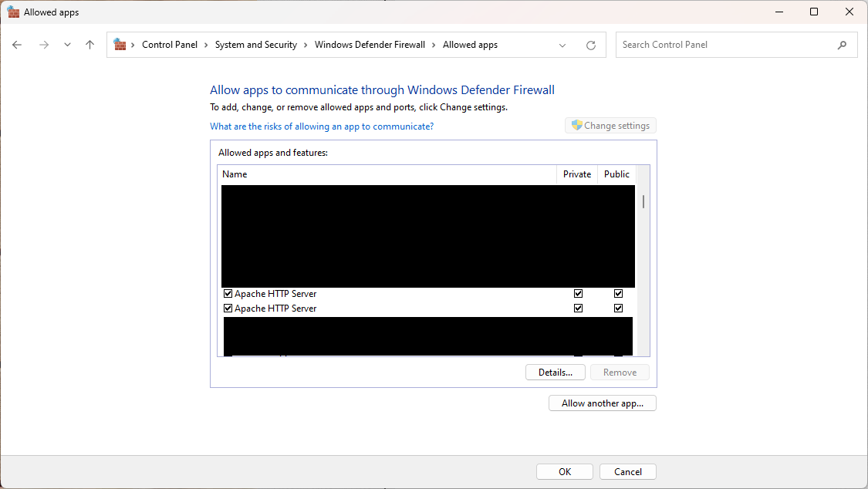Open System and Security breadcrumb
This screenshot has width=868, height=489.
pyautogui.click(x=255, y=45)
